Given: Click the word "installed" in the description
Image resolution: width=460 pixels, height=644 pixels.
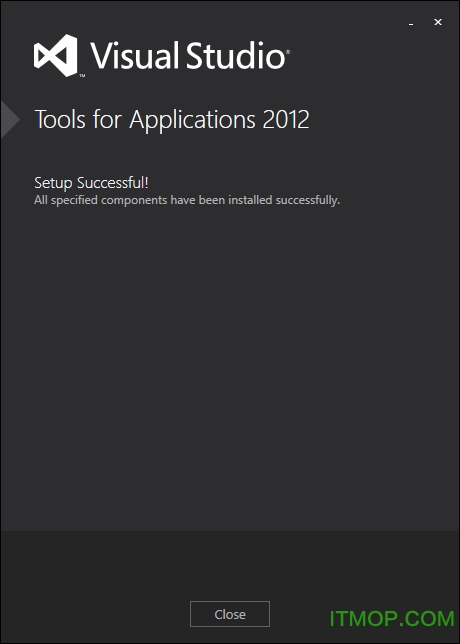Looking at the screenshot, I should (250, 200).
